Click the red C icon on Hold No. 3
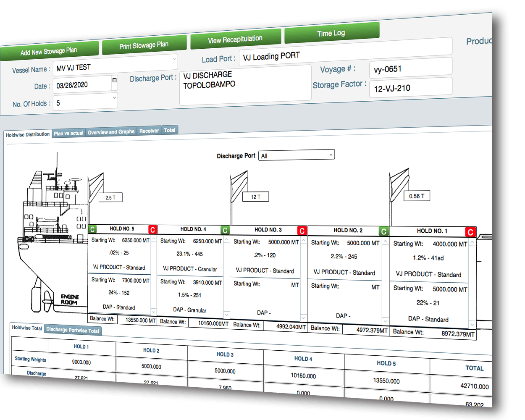Viewport: 525px width, 420px height. pyautogui.click(x=302, y=231)
